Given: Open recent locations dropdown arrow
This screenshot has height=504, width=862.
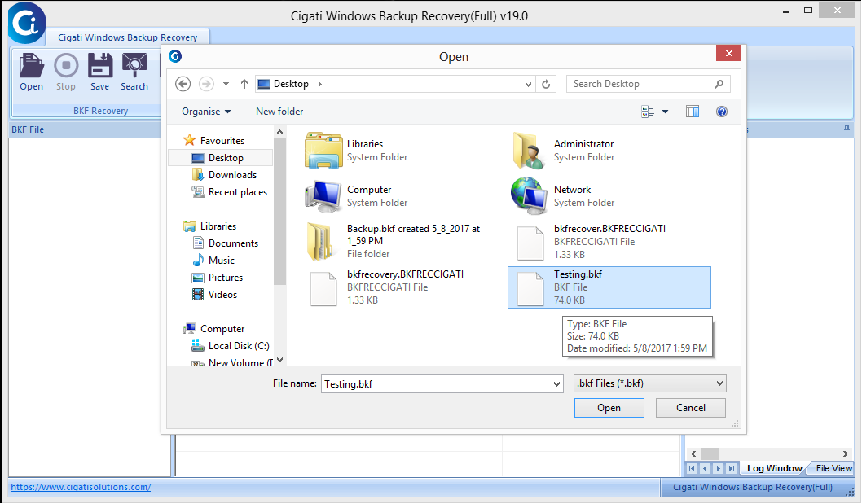Looking at the screenshot, I should [226, 84].
